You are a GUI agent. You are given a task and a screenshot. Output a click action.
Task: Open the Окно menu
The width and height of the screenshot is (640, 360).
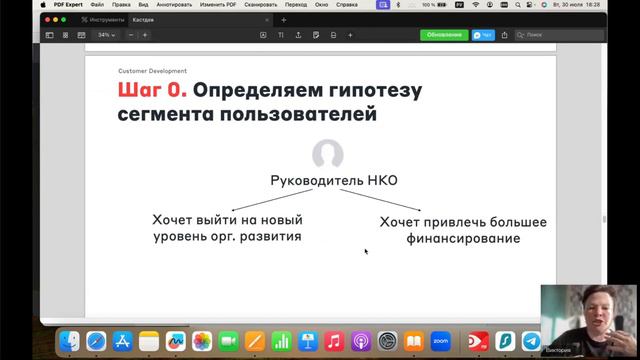pos(322,4)
